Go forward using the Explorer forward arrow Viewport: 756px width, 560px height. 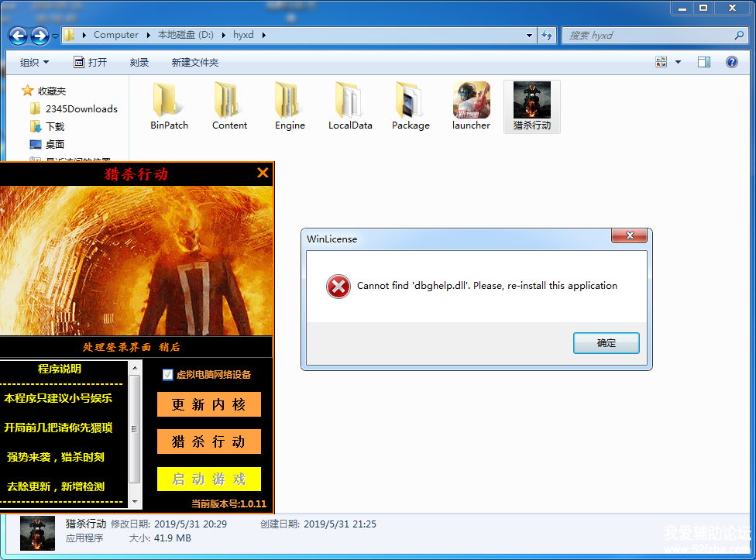click(40, 36)
